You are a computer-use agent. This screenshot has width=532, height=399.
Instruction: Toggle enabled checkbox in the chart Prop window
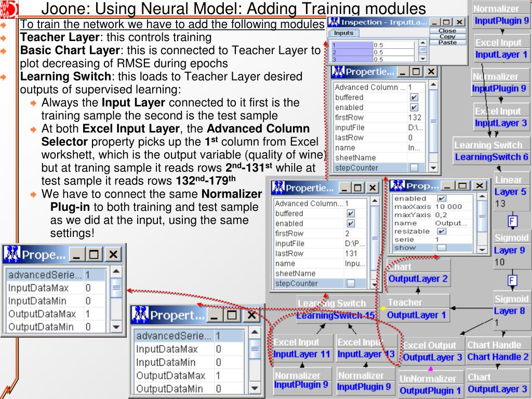click(442, 198)
